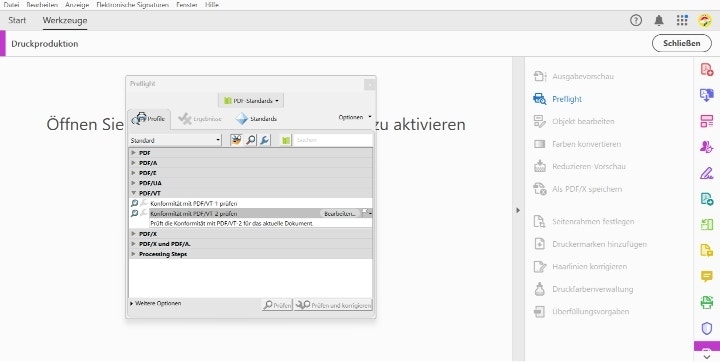This screenshot has width=720, height=363.
Task: Open the Optionen dropdown menu
Action: pos(355,117)
